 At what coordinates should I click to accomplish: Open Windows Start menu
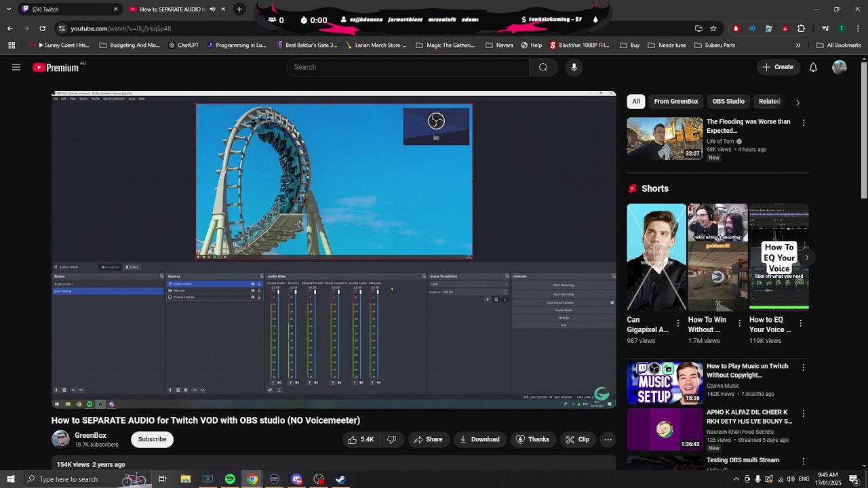(11, 479)
